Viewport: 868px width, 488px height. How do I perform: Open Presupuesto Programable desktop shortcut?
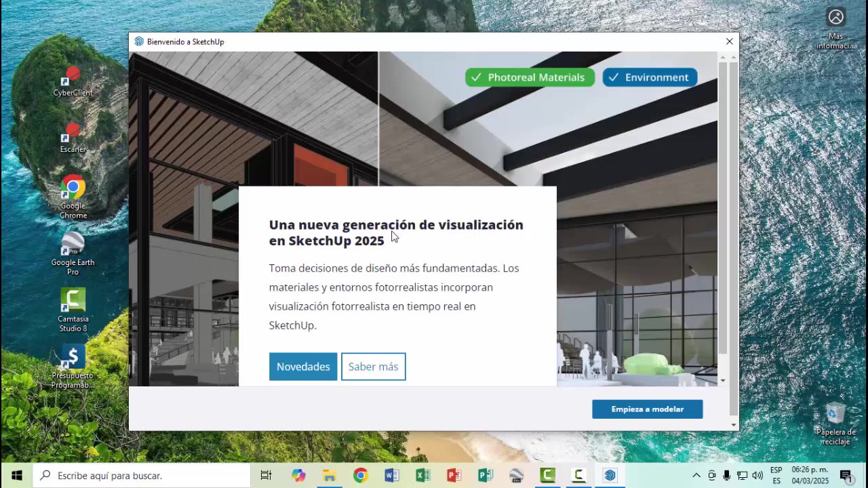pyautogui.click(x=73, y=367)
